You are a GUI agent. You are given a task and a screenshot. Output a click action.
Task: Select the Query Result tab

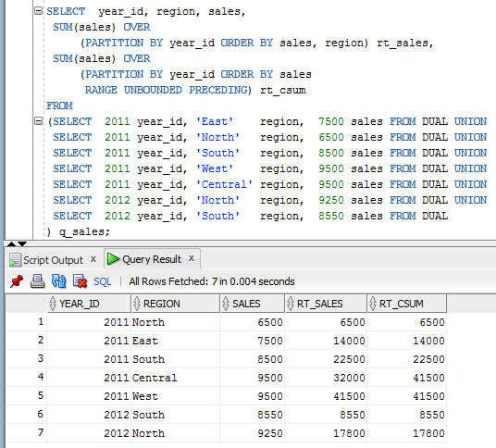tap(152, 259)
